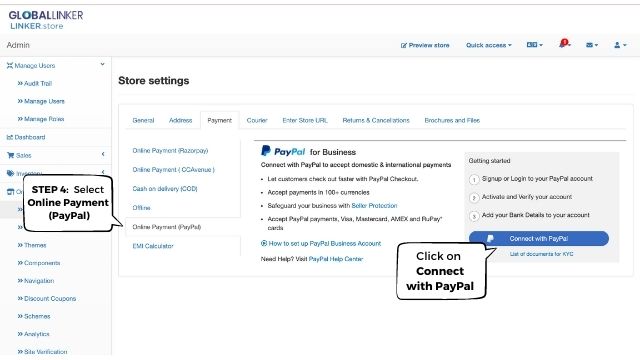Switch to the Address tab
The width and height of the screenshot is (640, 360).
180,120
